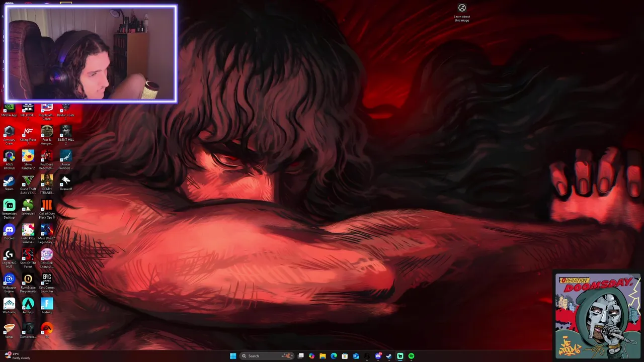The width and height of the screenshot is (644, 362).
Task: Launch the HELLDIVERS 2 shortcut
Action: pyautogui.click(x=28, y=112)
